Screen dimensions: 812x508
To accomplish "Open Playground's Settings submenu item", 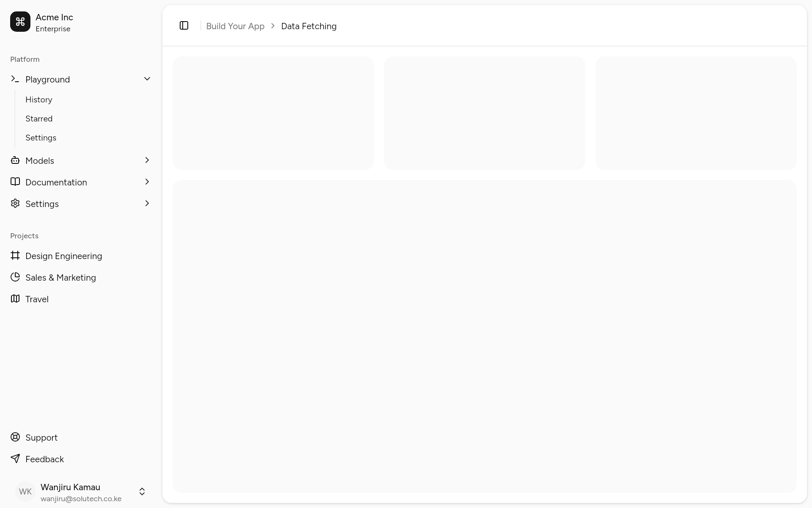I will [x=41, y=138].
